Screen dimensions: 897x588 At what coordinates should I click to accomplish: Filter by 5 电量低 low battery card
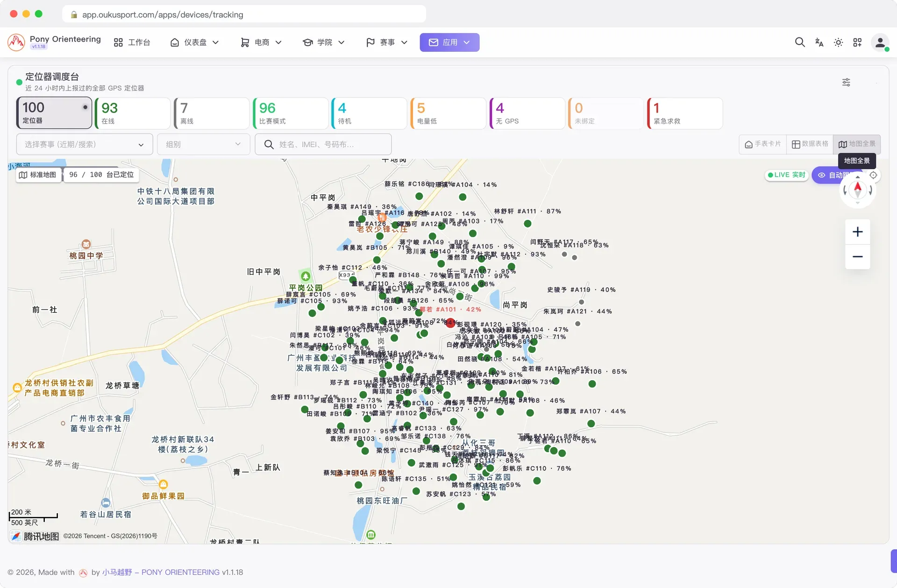448,113
